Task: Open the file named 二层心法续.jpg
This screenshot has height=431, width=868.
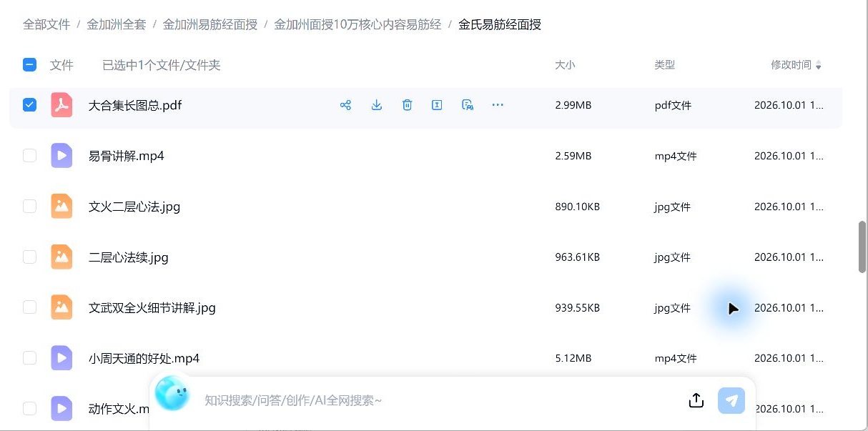Action: (x=129, y=257)
